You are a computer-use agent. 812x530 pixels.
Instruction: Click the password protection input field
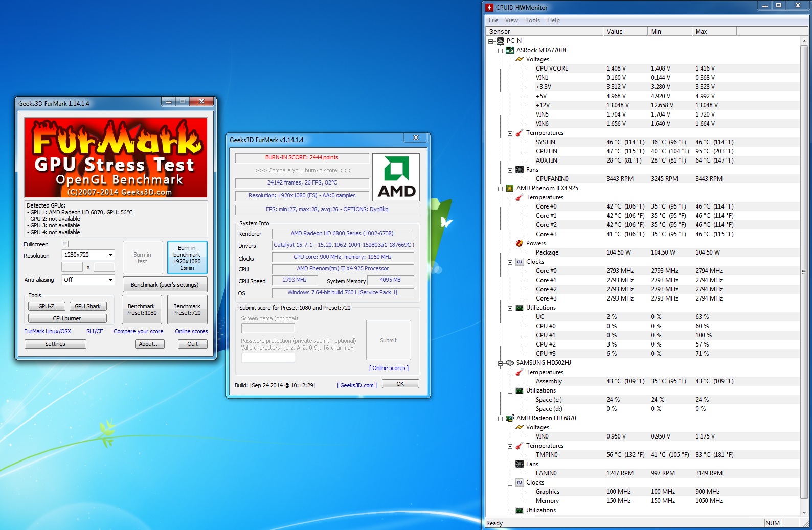click(x=268, y=358)
